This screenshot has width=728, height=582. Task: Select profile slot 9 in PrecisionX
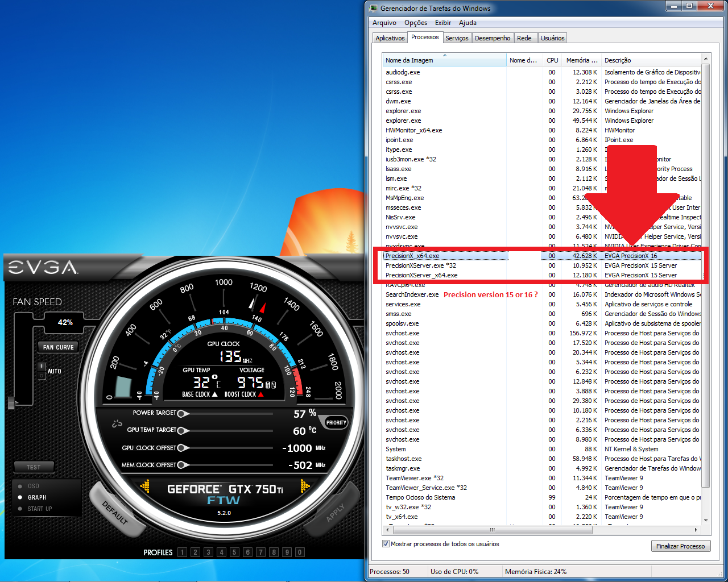pyautogui.click(x=287, y=552)
